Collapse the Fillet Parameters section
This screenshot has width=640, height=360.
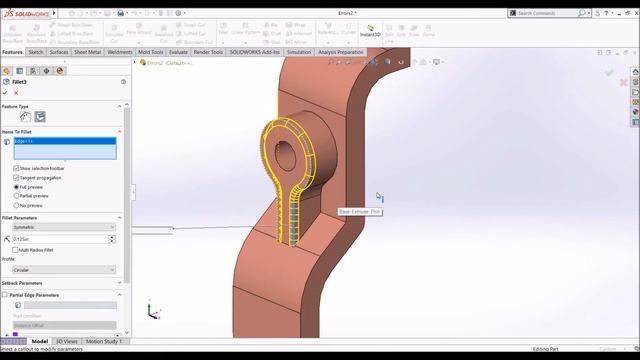120,218
